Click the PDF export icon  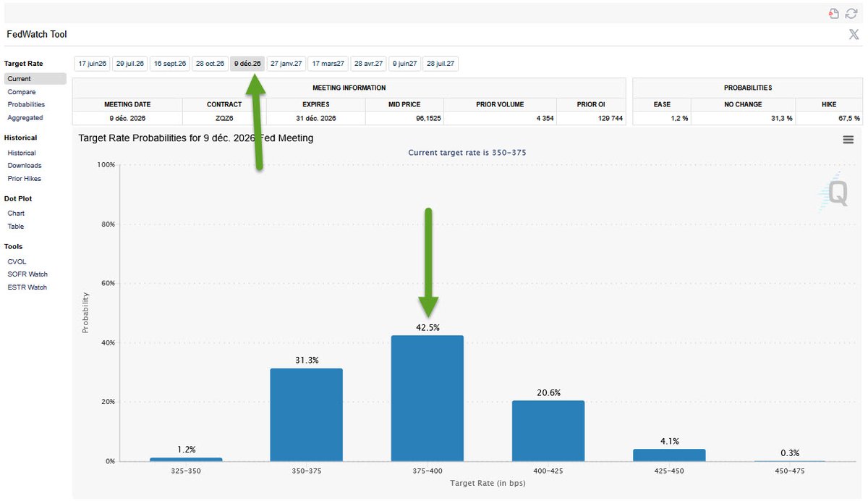[x=834, y=14]
